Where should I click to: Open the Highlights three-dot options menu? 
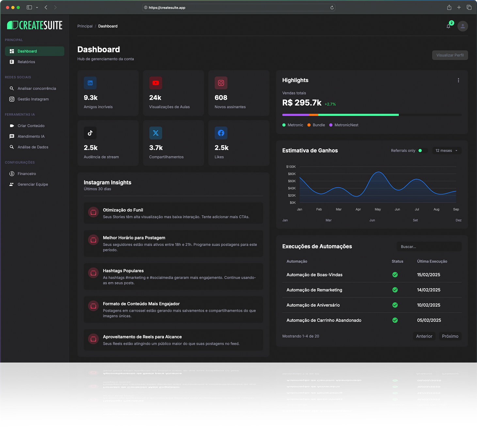coord(458,80)
